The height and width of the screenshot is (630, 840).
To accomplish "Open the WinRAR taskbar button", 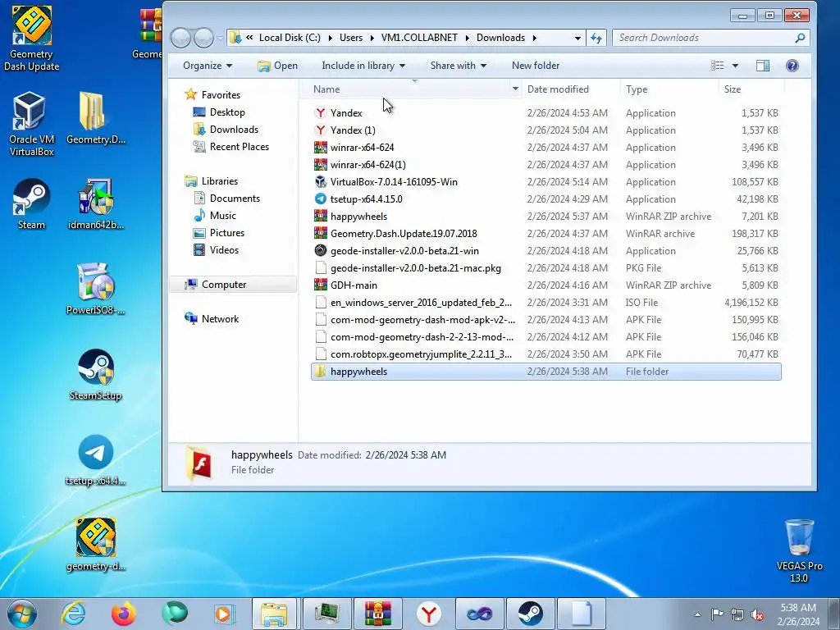I will (x=377, y=614).
